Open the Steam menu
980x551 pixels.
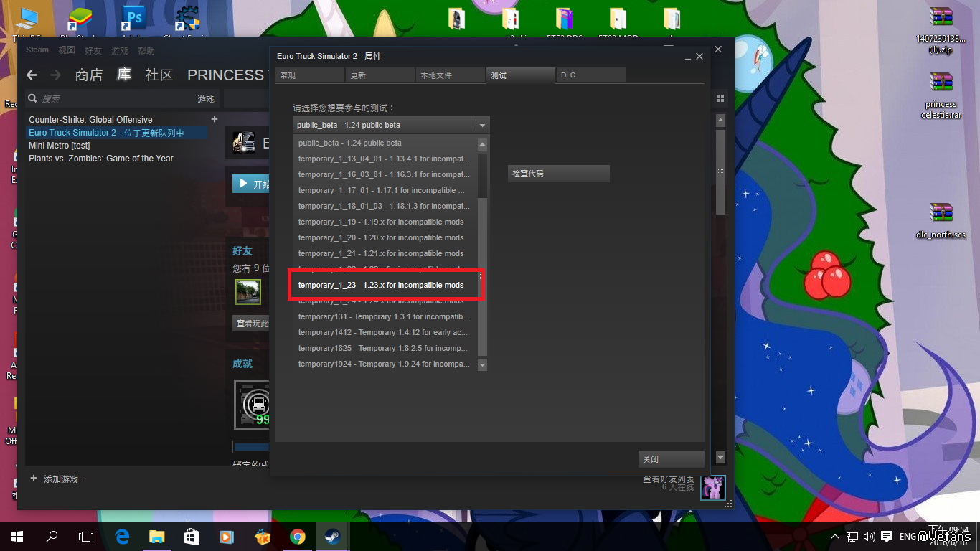pos(37,50)
